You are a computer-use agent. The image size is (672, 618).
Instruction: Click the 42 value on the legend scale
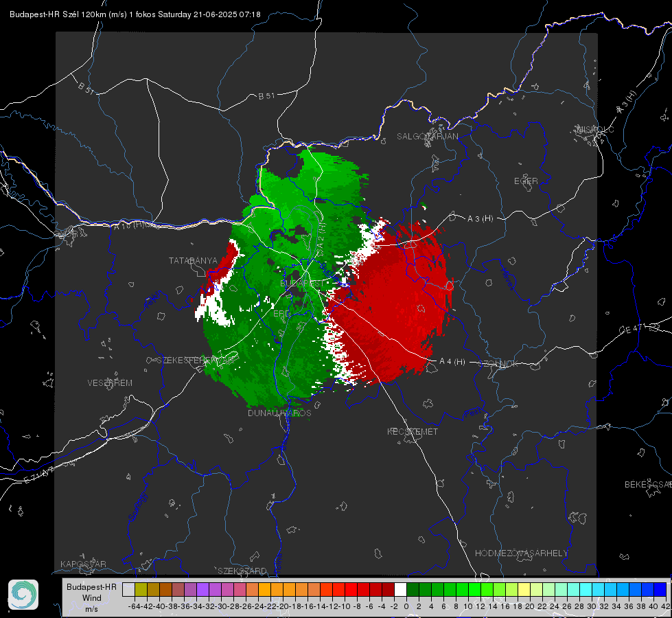click(666, 606)
